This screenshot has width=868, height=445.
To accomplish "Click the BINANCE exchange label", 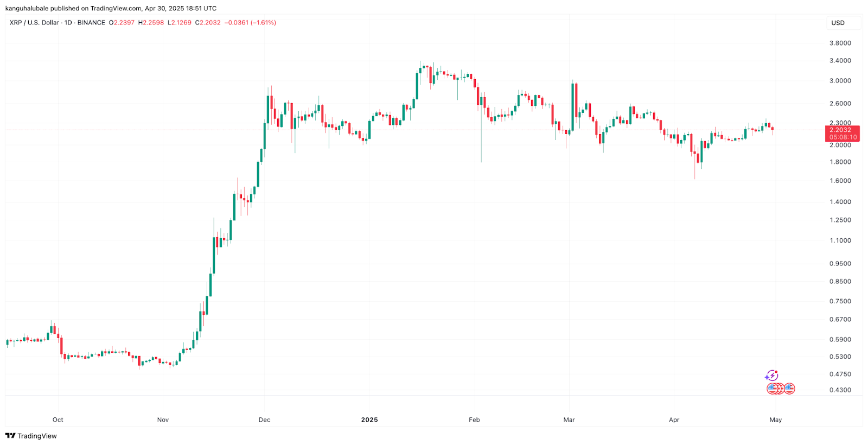I will pos(91,23).
